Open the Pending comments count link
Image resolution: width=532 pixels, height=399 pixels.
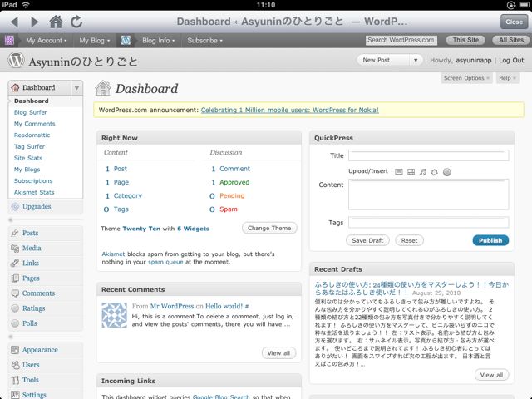[232, 196]
